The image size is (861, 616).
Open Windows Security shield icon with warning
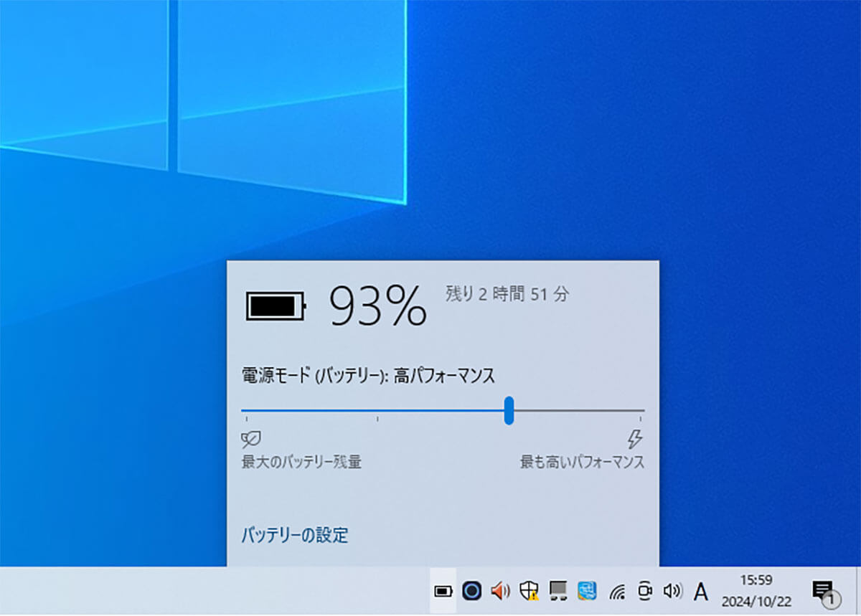point(529,591)
